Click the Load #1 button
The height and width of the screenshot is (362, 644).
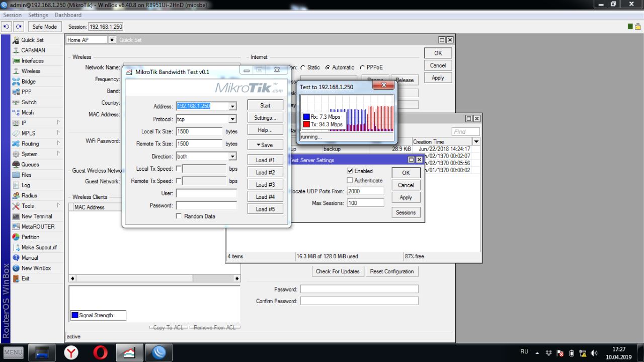(265, 160)
